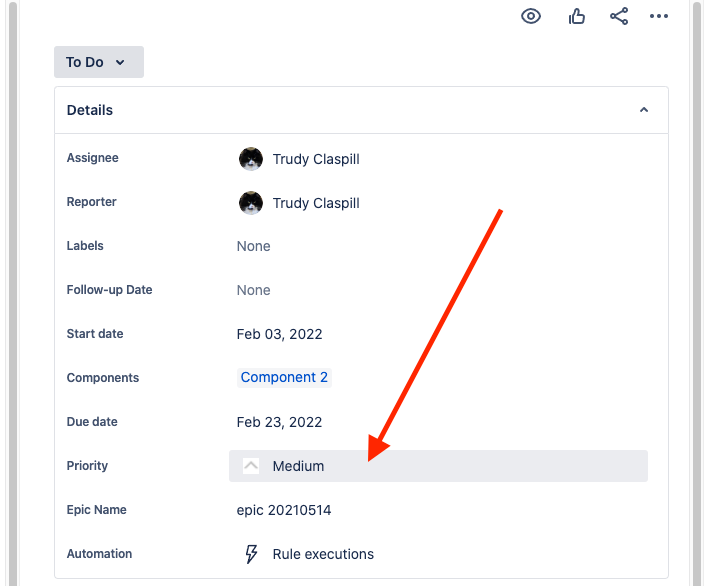The height and width of the screenshot is (586, 725).
Task: Collapse the Details section chevron
Action: tap(644, 110)
